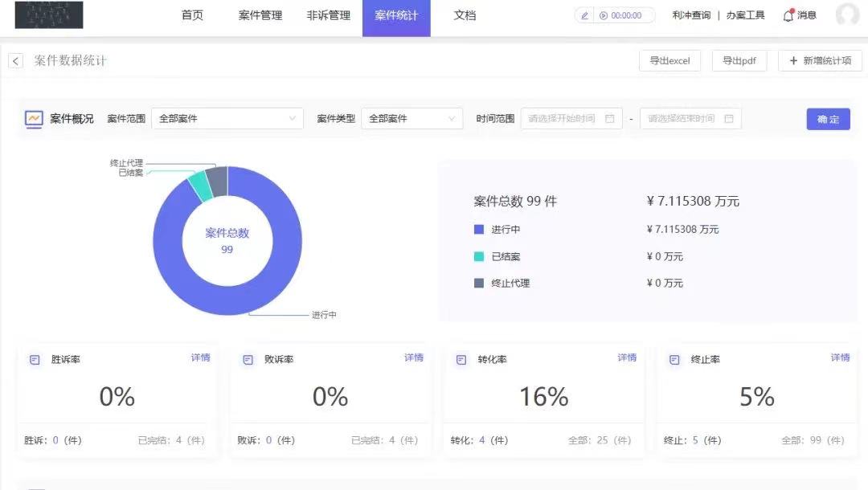Click the calendar icon in the start date field
The height and width of the screenshot is (490, 868).
click(609, 119)
